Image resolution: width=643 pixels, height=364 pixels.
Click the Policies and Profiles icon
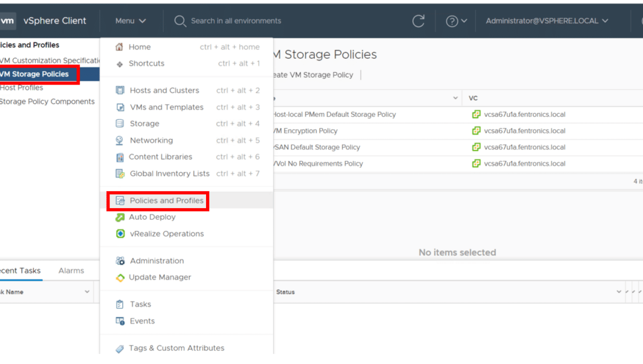click(x=120, y=200)
